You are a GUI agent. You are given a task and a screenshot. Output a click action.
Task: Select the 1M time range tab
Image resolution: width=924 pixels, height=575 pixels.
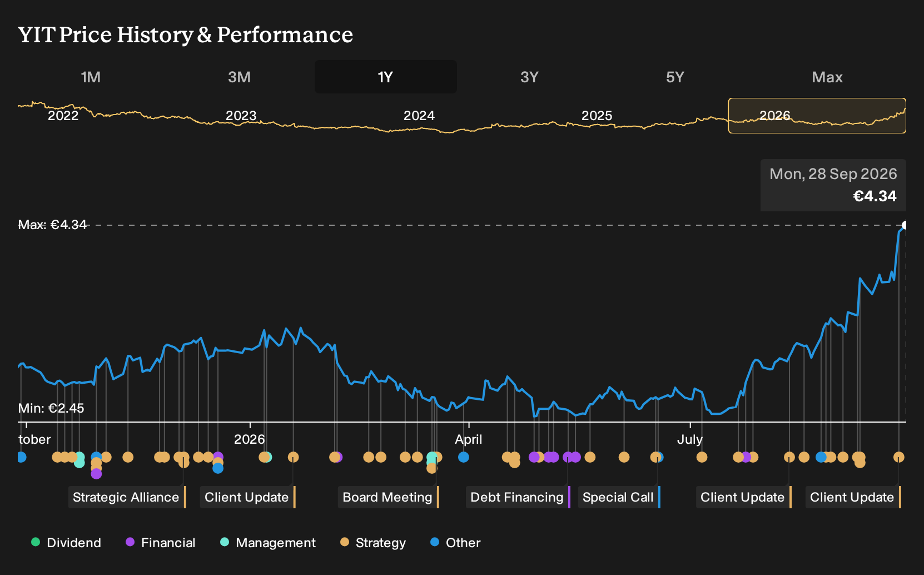click(91, 77)
